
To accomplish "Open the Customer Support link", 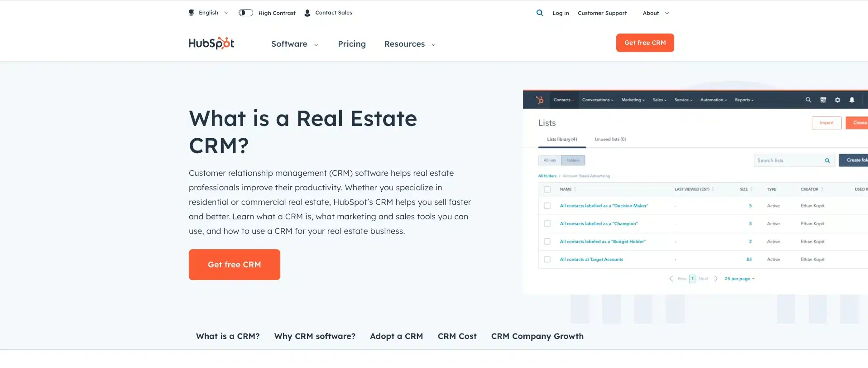I will tap(602, 13).
